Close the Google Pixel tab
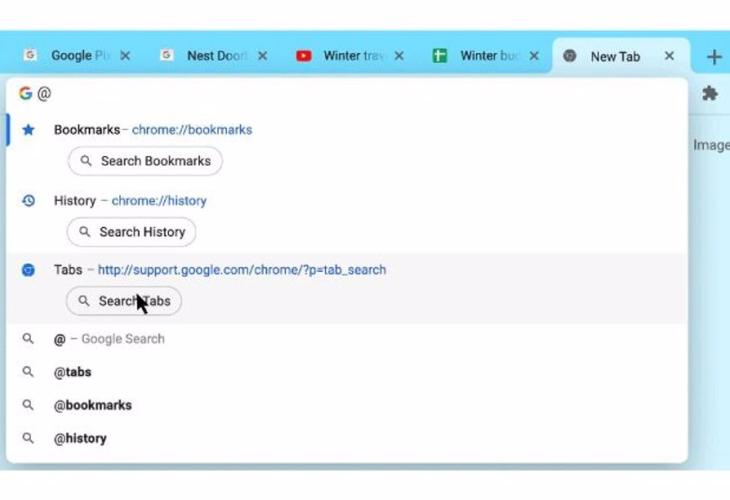Viewport: 730px width, 500px height. (125, 56)
